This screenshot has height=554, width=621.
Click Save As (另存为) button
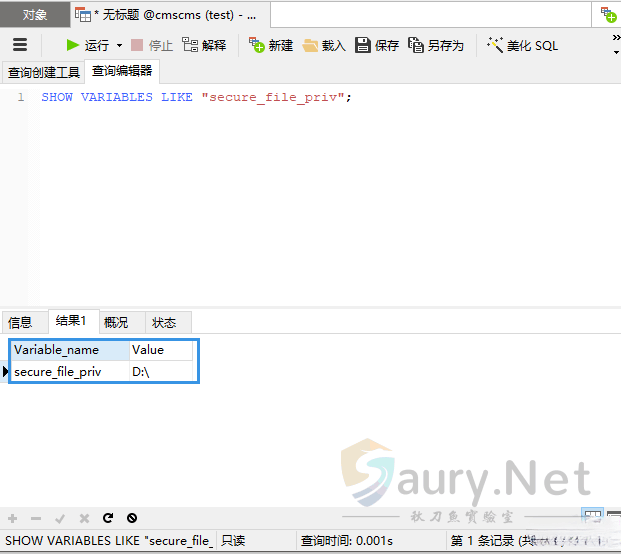pyautogui.click(x=435, y=45)
